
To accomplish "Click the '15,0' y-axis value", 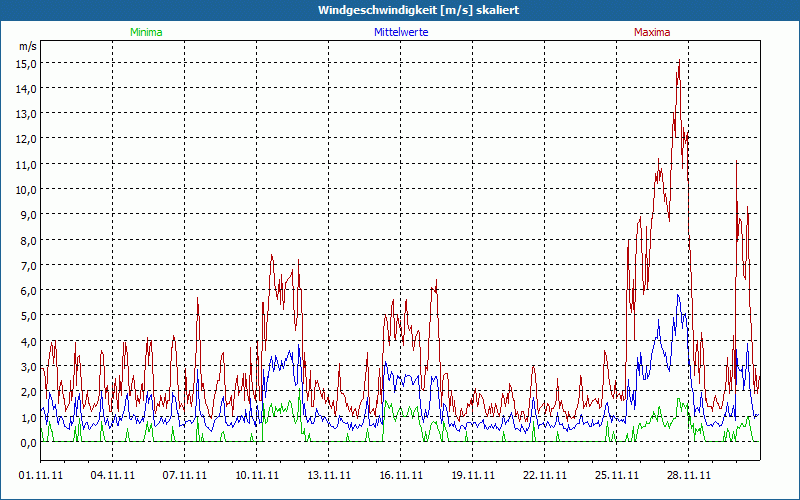I will pos(26,64).
